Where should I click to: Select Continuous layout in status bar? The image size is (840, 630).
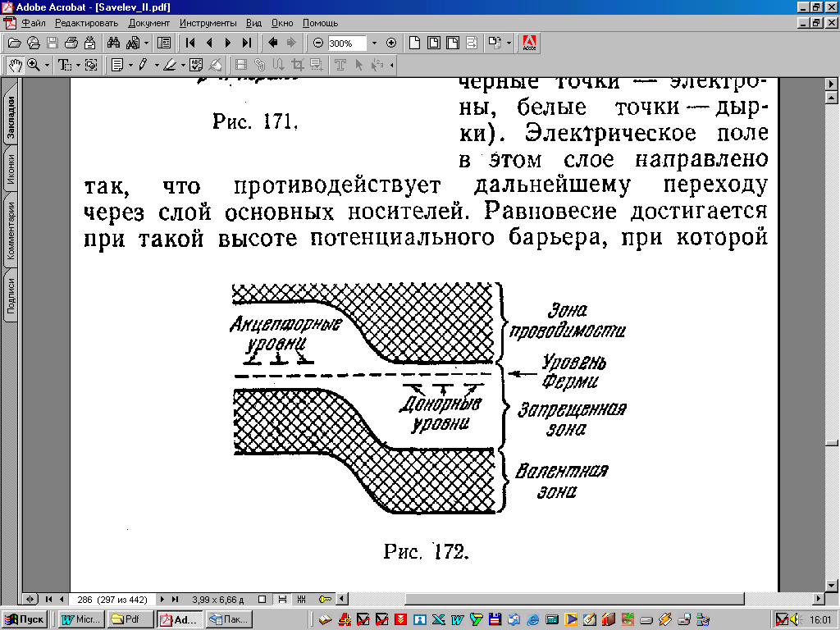coord(282,600)
